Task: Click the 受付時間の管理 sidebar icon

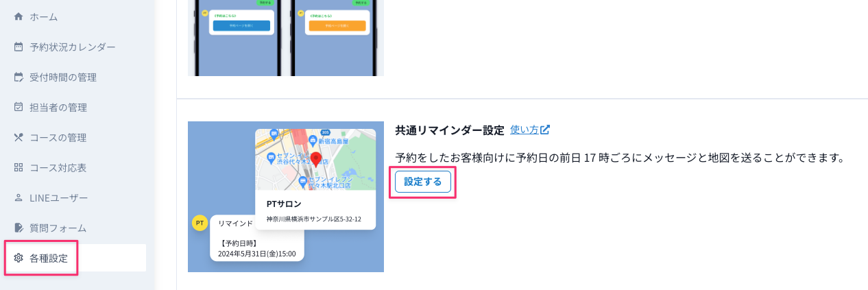Action: click(19, 77)
